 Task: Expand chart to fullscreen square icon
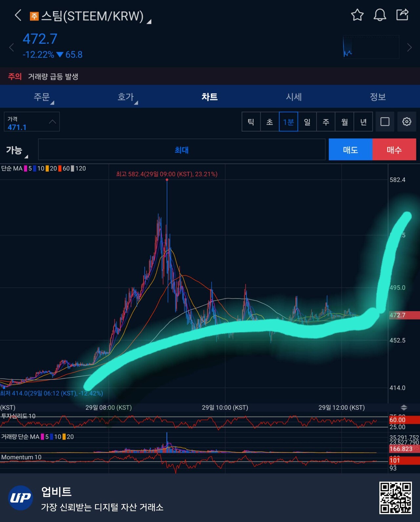(x=385, y=122)
